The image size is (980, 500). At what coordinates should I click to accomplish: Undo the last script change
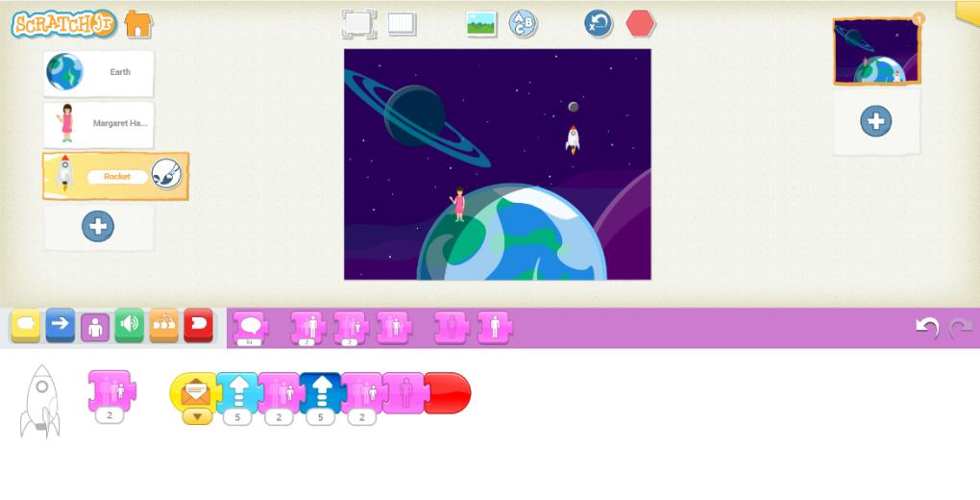[x=927, y=328]
